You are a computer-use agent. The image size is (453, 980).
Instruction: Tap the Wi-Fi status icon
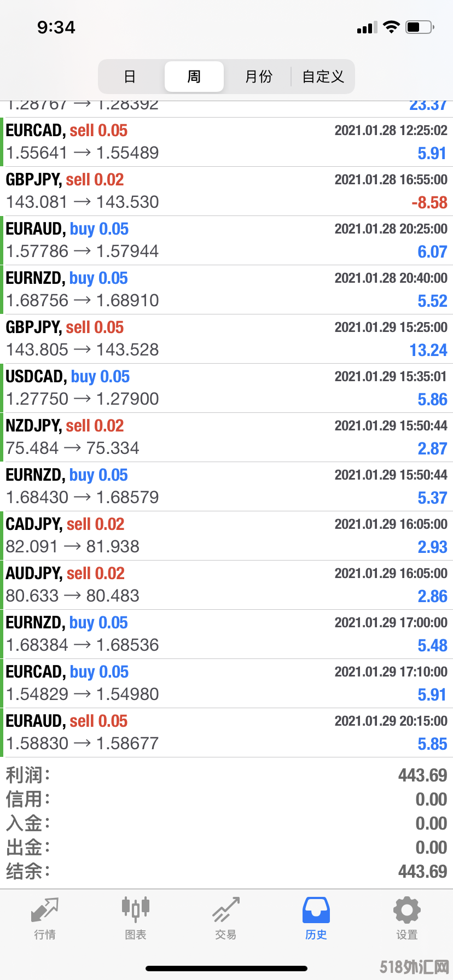pyautogui.click(x=391, y=27)
